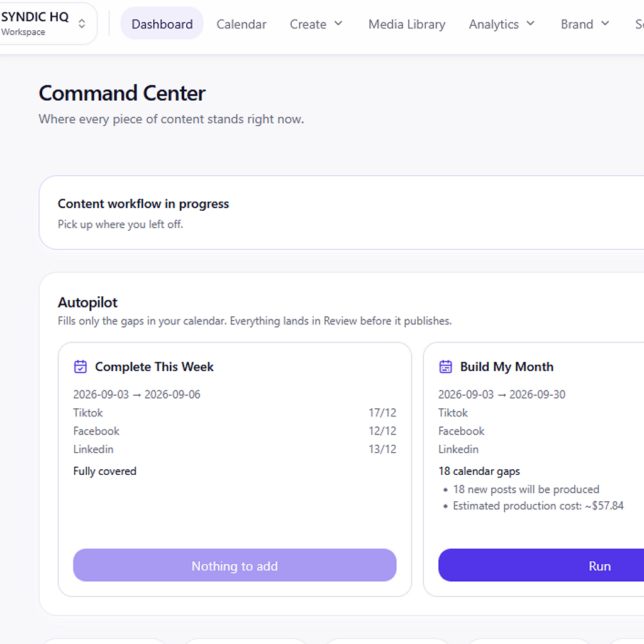Click the Linkedin row in Complete This Week

(235, 449)
